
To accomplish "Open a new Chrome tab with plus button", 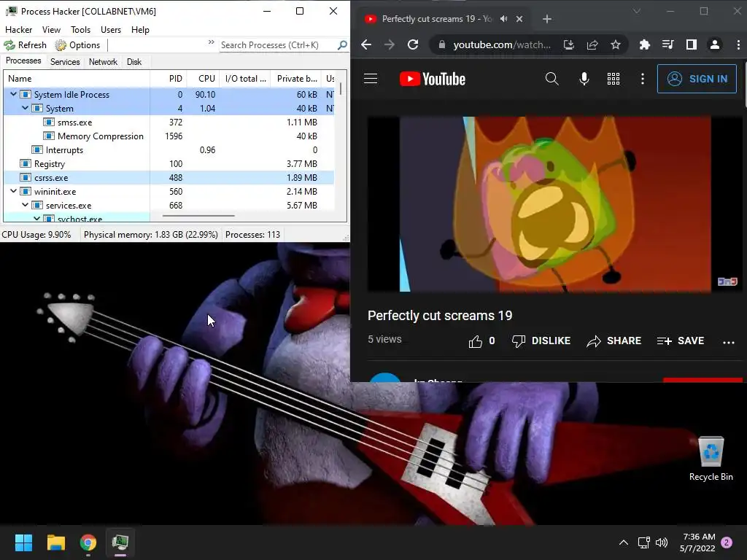I will coord(547,19).
